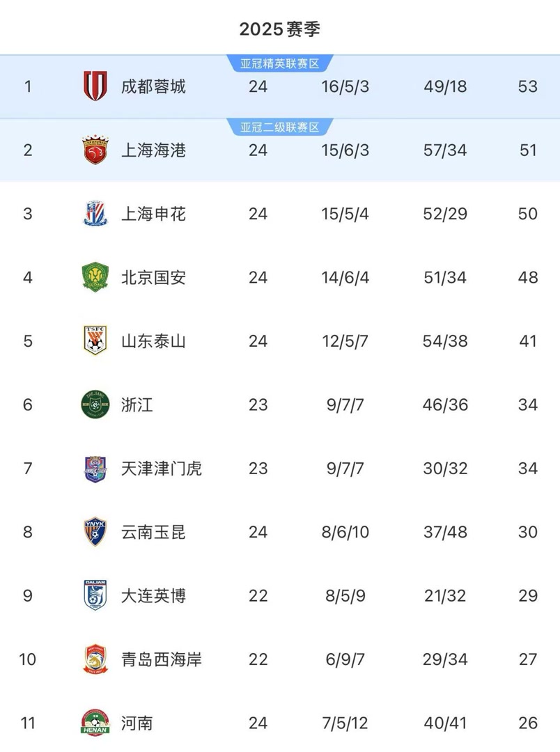Click rank number 1 in the table
560x752 pixels.
point(26,86)
